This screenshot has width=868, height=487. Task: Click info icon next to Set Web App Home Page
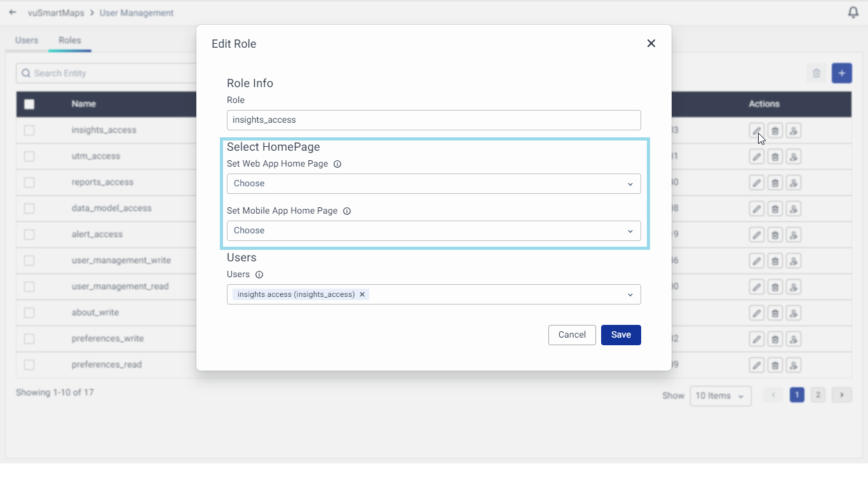click(x=337, y=164)
